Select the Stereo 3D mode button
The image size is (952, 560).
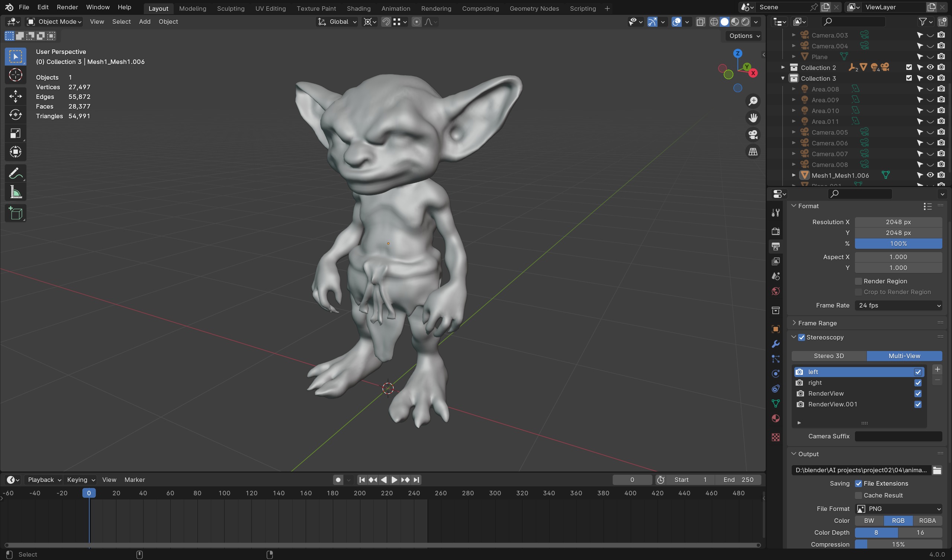(x=829, y=356)
